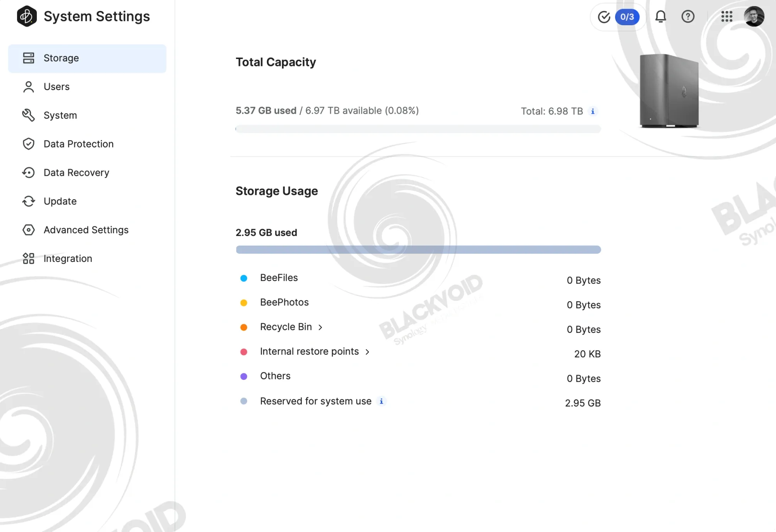This screenshot has width=776, height=532.
Task: Click the System Settings logo icon
Action: (27, 16)
